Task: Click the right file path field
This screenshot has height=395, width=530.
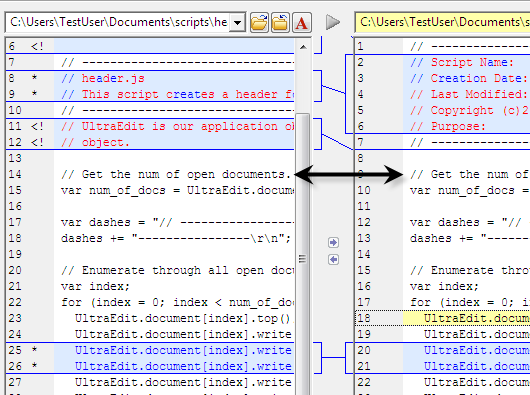Action: 442,22
